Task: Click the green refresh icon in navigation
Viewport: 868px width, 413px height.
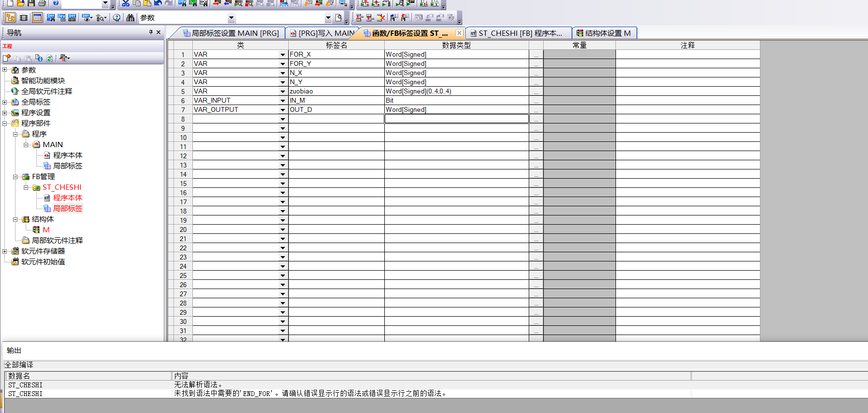Action: [49, 58]
